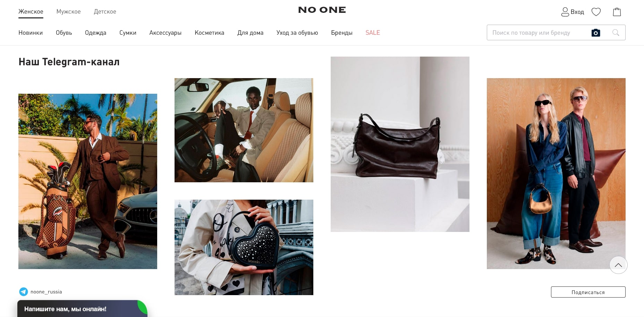
Task: Click the camera photo search icon
Action: (596, 33)
